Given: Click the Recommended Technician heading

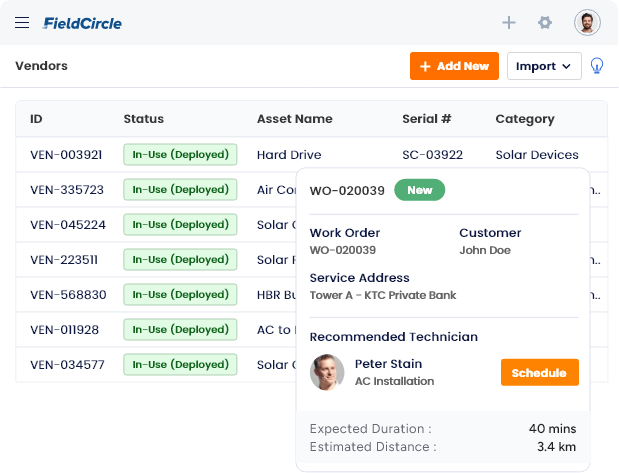Looking at the screenshot, I should (394, 337).
